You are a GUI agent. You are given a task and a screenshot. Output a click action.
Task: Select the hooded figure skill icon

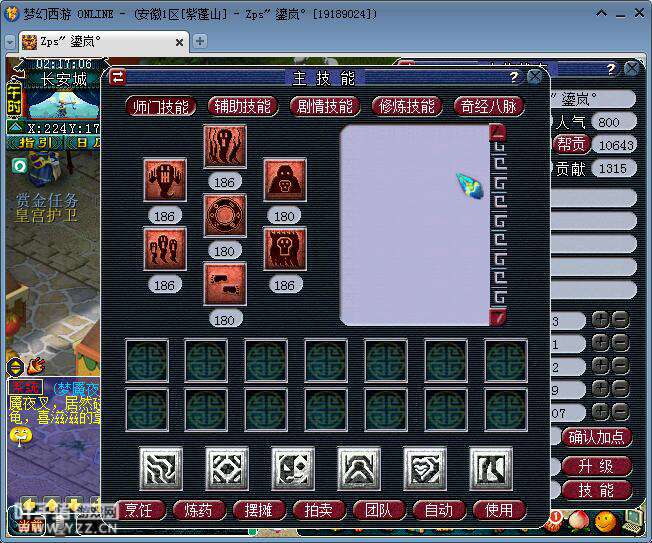(285, 180)
